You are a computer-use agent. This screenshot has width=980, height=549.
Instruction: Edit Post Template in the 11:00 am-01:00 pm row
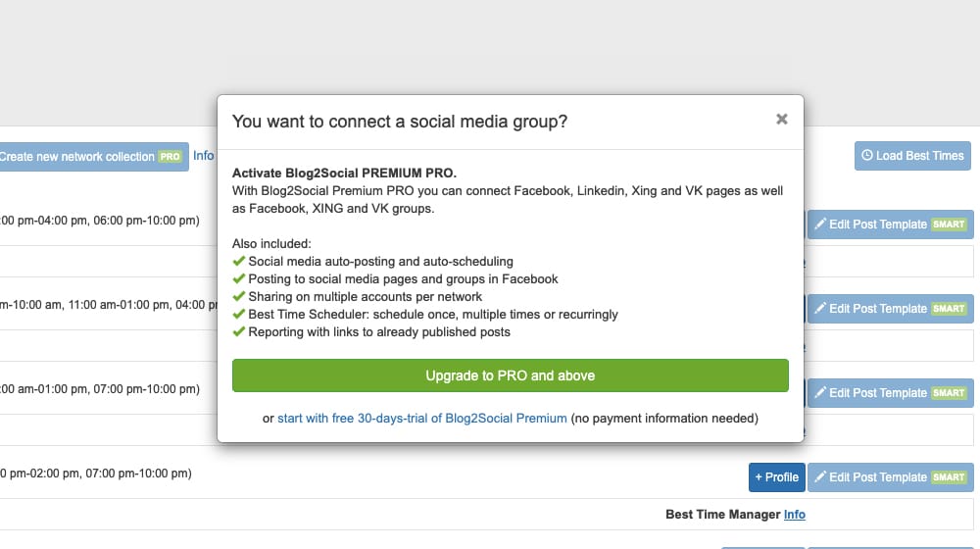[890, 308]
